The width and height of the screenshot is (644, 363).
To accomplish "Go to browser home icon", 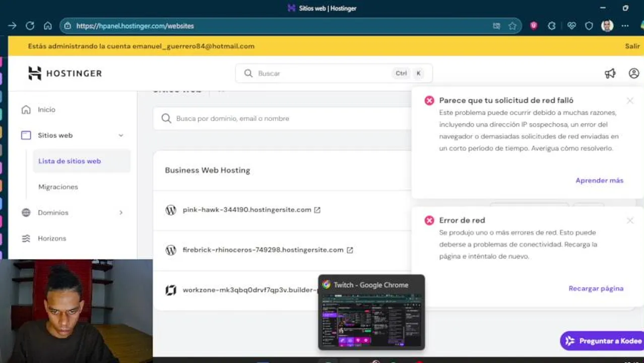I will pos(47,26).
